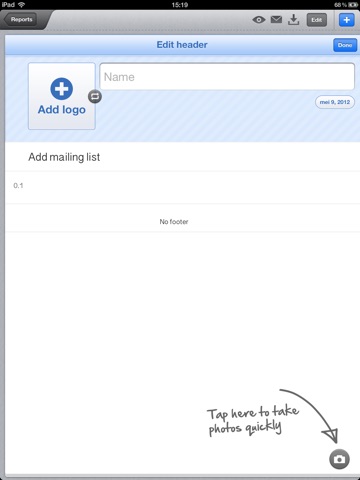Image resolution: width=360 pixels, height=480 pixels.
Task: Tap the blue plus add button
Action: [x=347, y=20]
